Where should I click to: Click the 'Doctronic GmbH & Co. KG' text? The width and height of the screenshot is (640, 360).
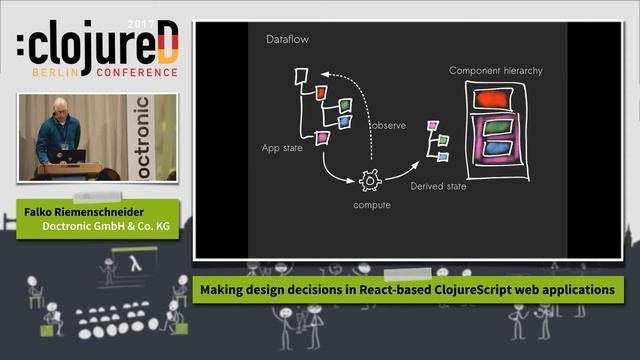(106, 226)
